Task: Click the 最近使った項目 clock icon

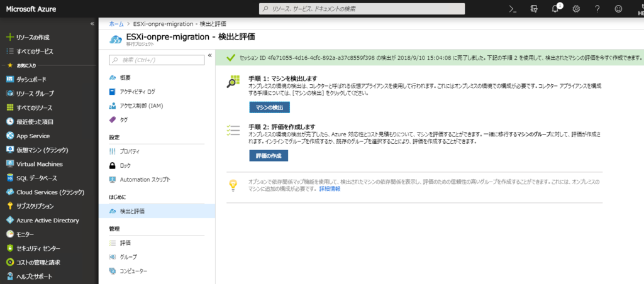Action: point(10,122)
